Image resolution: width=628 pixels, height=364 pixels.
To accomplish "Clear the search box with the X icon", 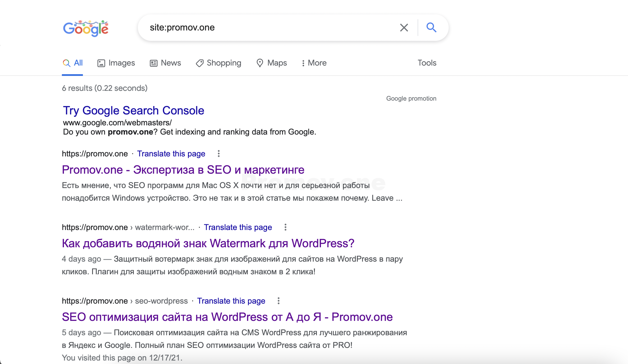I will [x=404, y=28].
